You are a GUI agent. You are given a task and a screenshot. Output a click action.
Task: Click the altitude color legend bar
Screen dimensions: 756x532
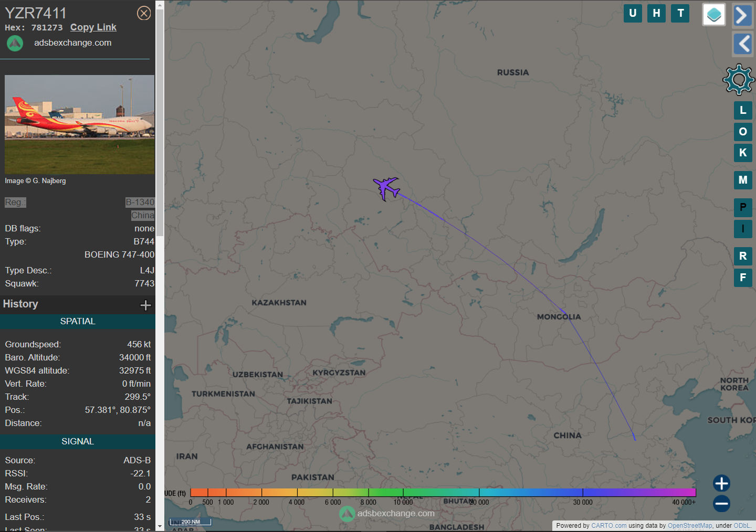click(443, 493)
